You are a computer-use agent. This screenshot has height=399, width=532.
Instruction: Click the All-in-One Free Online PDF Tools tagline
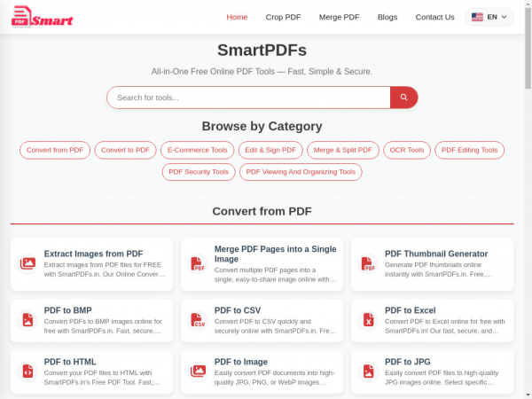[262, 72]
